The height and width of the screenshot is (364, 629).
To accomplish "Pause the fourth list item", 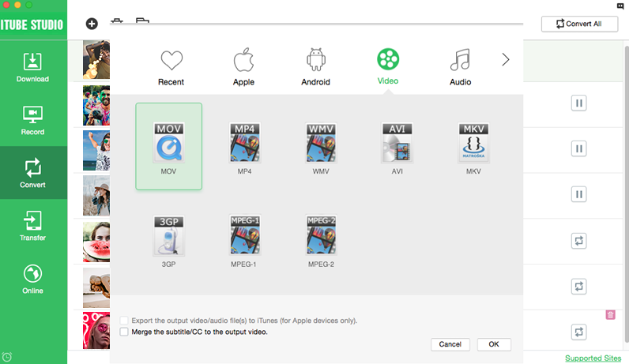I will 579,194.
